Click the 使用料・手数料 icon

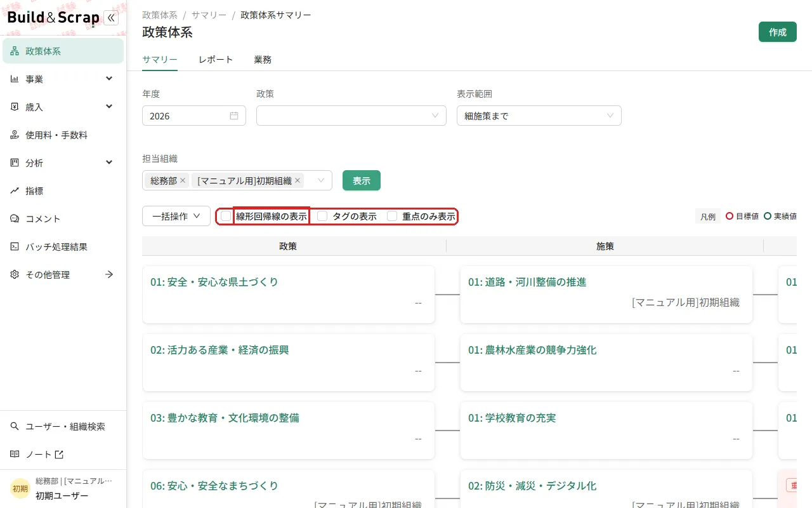tap(15, 135)
